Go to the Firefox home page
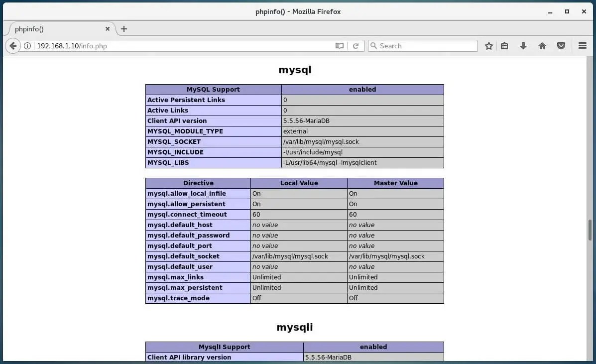This screenshot has width=596, height=364. 542,46
